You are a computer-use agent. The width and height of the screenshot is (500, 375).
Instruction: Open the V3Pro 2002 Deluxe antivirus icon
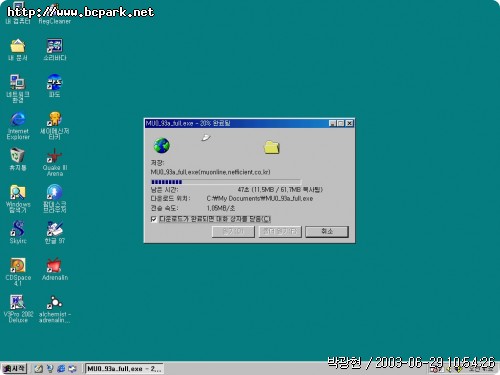18,309
